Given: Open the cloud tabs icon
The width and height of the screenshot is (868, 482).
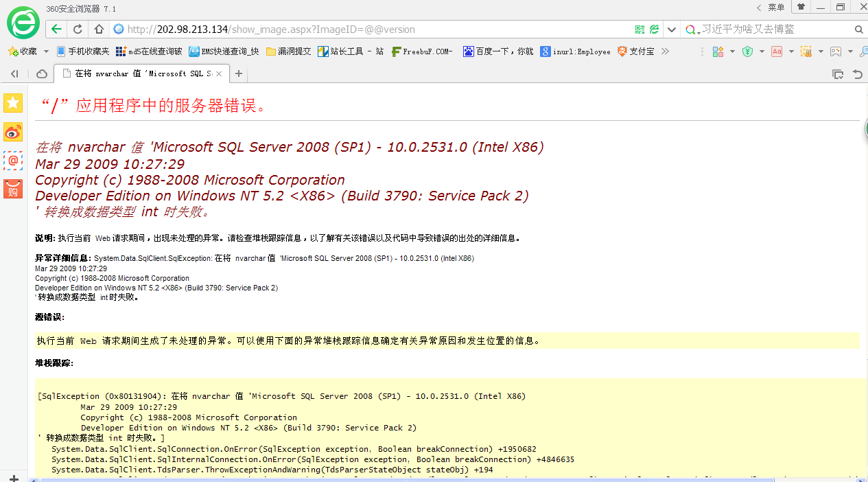Looking at the screenshot, I should [41, 73].
